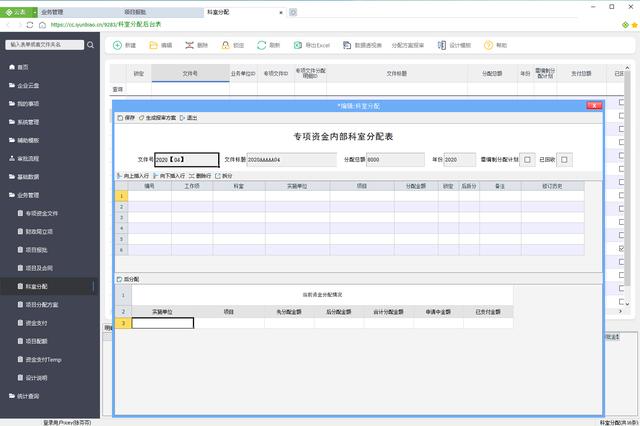
Task: Open 项目配额 in the sidebar
Action: point(33,341)
